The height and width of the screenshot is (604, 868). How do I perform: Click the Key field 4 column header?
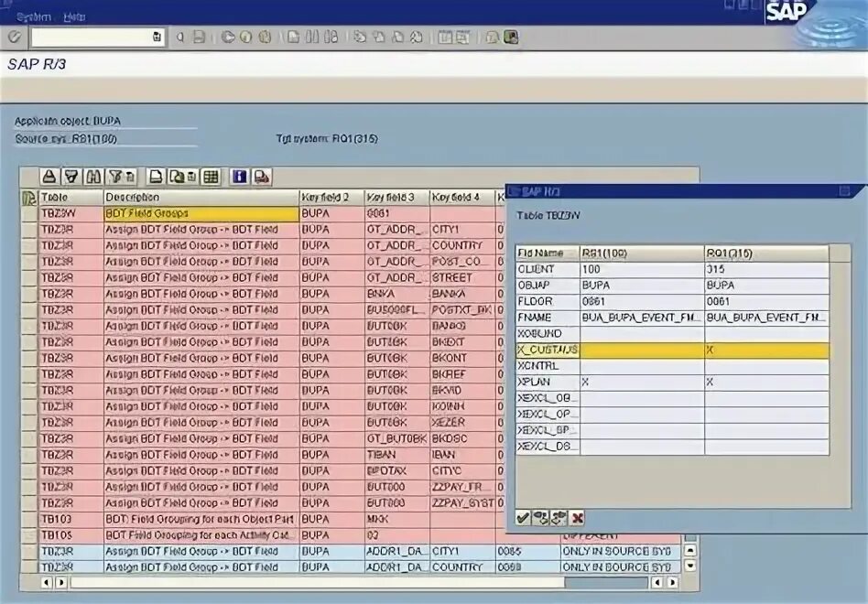462,198
